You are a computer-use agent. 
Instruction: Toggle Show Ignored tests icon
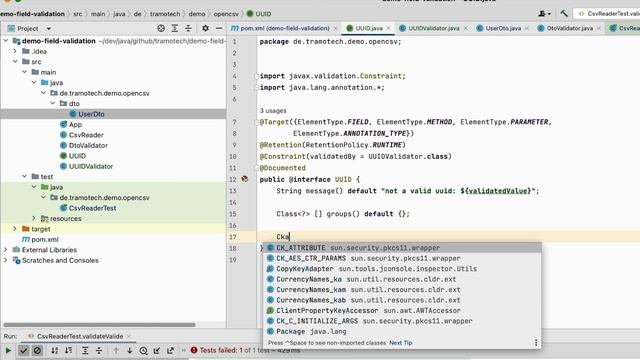point(37,350)
